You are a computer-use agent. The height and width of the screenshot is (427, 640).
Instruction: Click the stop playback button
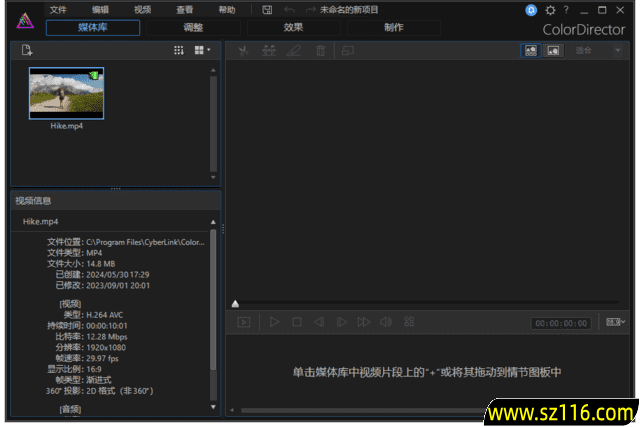click(x=297, y=322)
